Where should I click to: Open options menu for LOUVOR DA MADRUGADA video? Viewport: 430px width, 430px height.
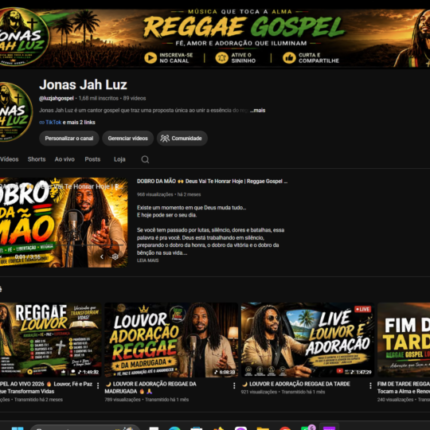pyautogui.click(x=234, y=386)
